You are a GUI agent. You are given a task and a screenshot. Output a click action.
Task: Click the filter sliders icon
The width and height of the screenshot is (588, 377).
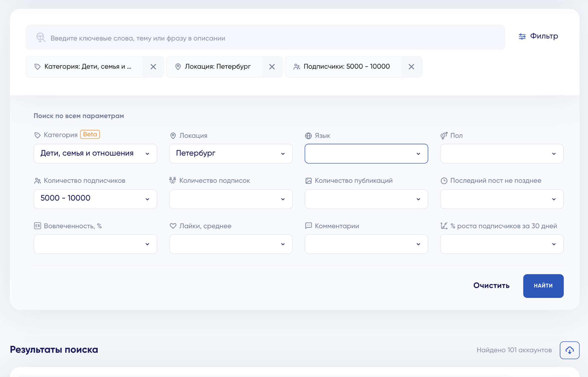522,36
